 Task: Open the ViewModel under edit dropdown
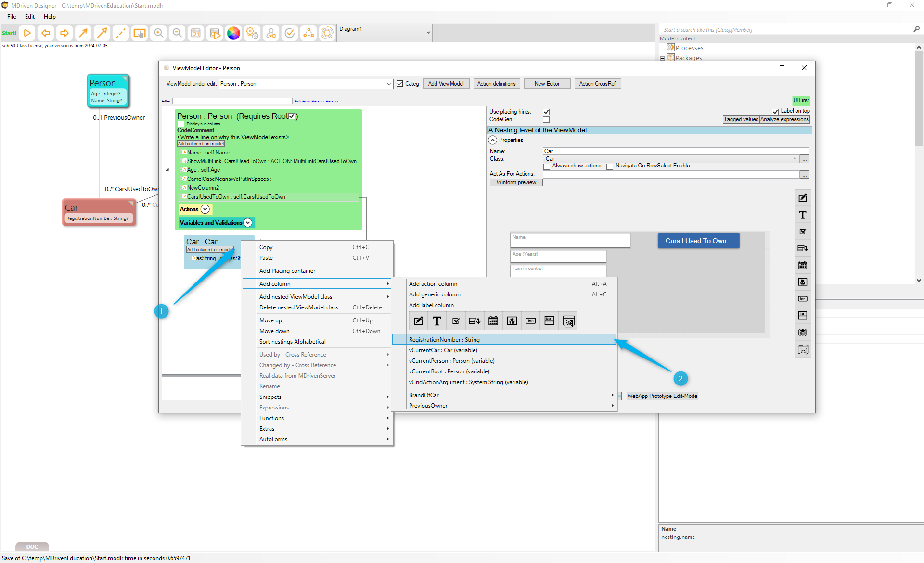click(389, 84)
